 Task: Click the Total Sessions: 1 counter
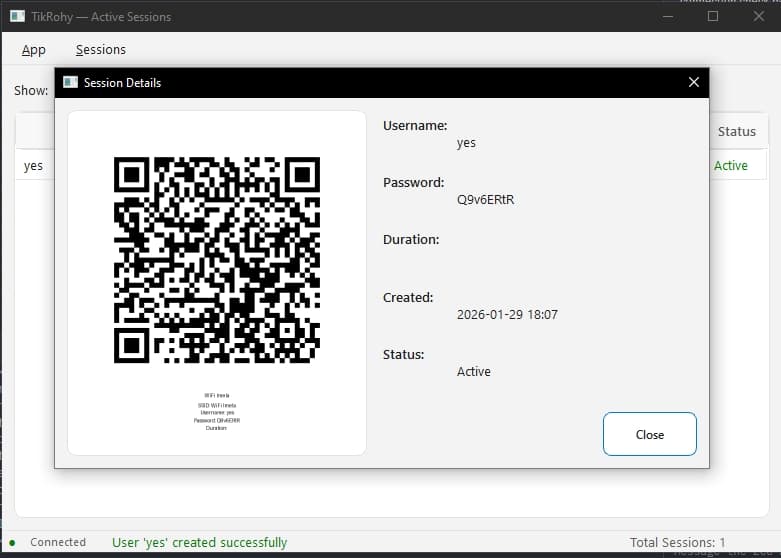(677, 543)
